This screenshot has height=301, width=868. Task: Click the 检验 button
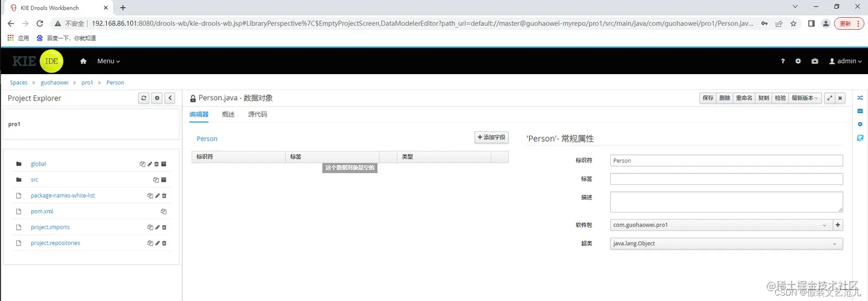(x=780, y=98)
